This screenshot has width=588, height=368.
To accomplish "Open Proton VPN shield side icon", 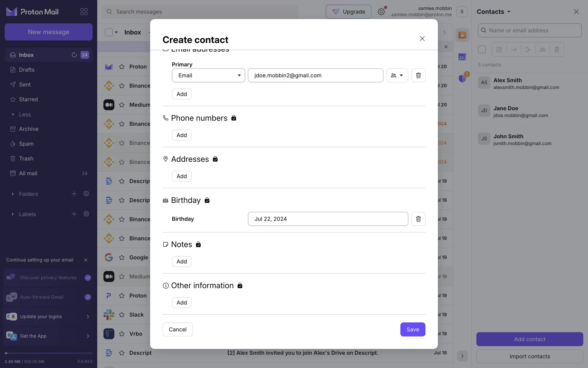I will tap(462, 79).
